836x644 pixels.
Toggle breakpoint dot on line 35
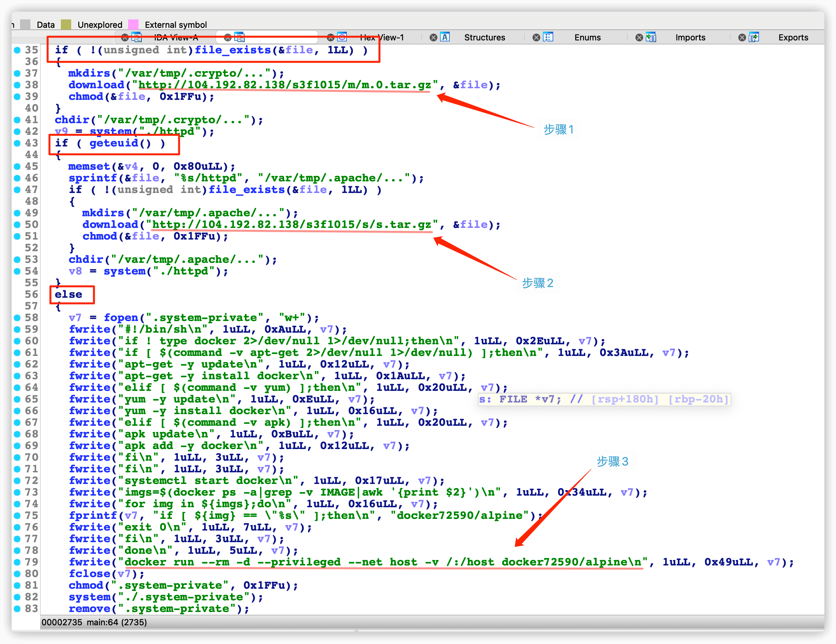point(17,50)
